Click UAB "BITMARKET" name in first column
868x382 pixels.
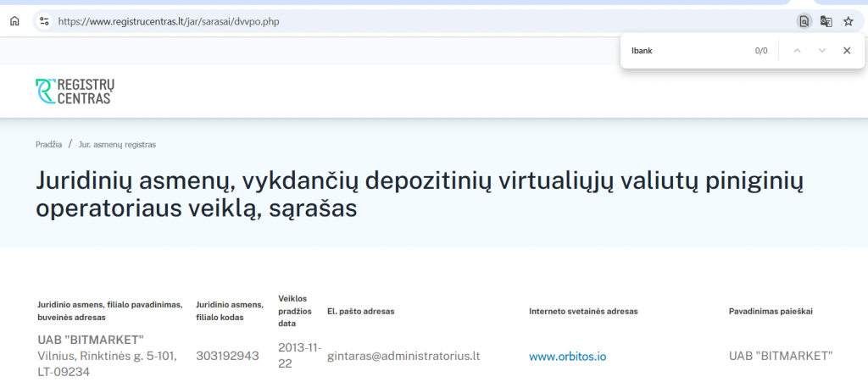click(x=91, y=339)
